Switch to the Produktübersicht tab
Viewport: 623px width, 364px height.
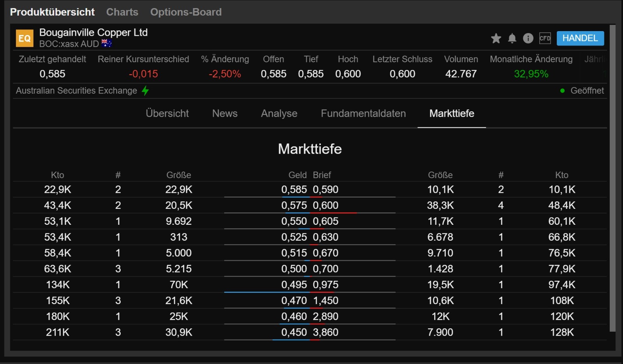pyautogui.click(x=52, y=12)
